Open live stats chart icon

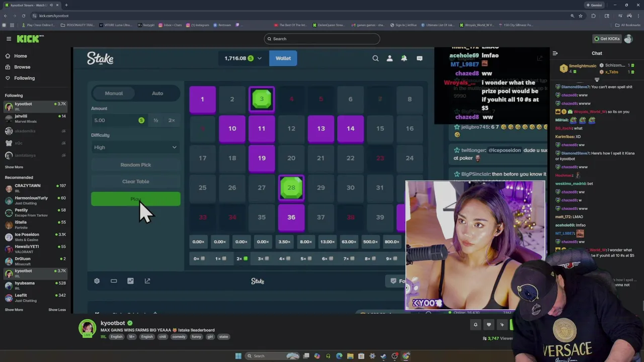pyautogui.click(x=130, y=281)
